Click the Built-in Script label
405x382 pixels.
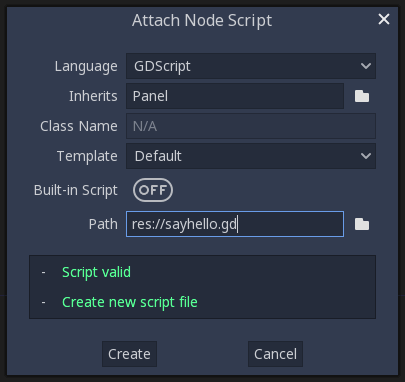tap(76, 190)
